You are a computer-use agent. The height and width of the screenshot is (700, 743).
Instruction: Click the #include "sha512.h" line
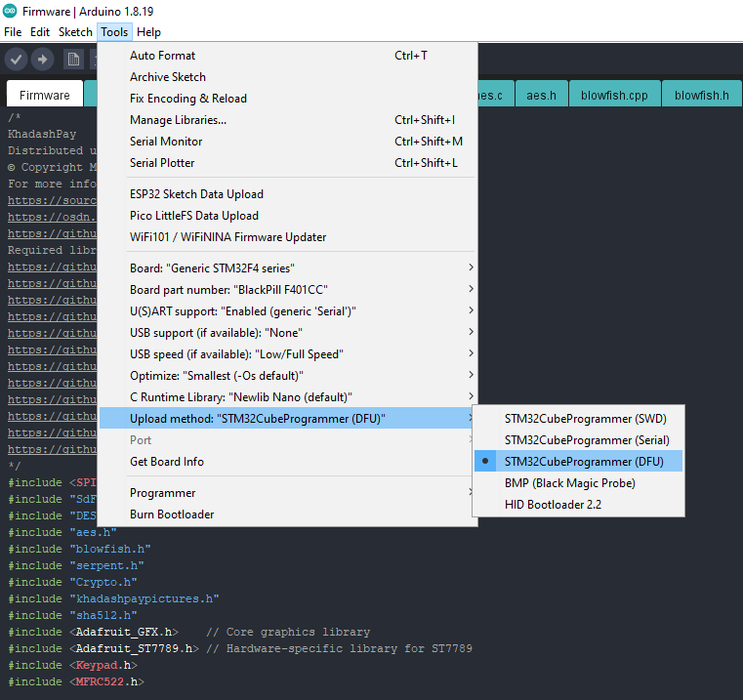(72, 615)
